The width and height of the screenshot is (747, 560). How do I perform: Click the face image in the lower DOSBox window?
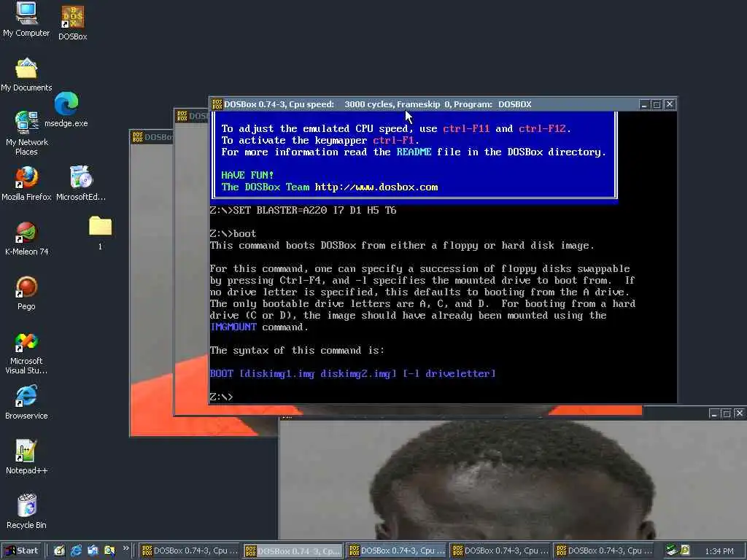(x=512, y=480)
